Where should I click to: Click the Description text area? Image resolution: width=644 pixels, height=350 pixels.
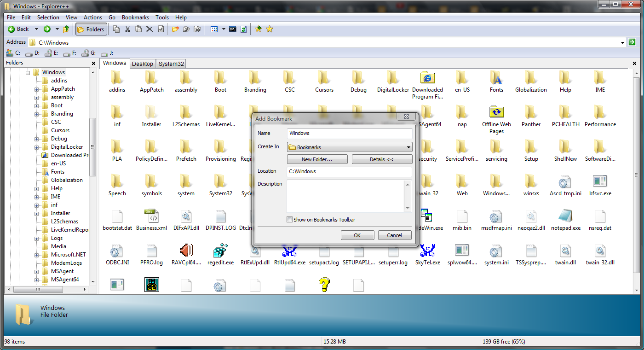point(345,196)
